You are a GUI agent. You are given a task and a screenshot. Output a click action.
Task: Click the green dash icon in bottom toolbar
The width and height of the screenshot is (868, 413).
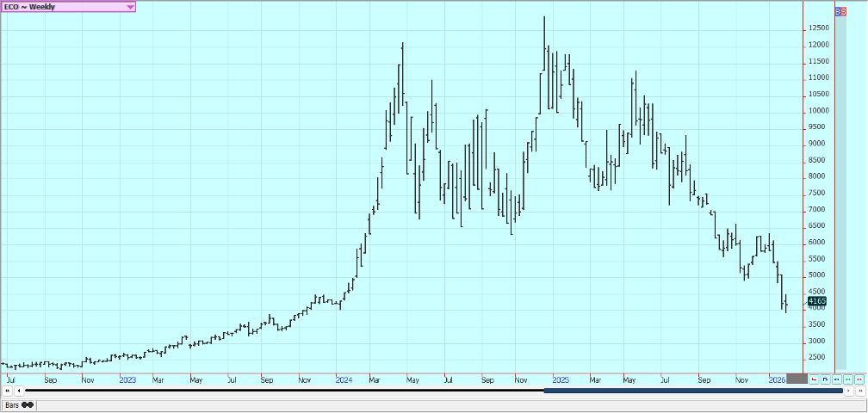847,379
